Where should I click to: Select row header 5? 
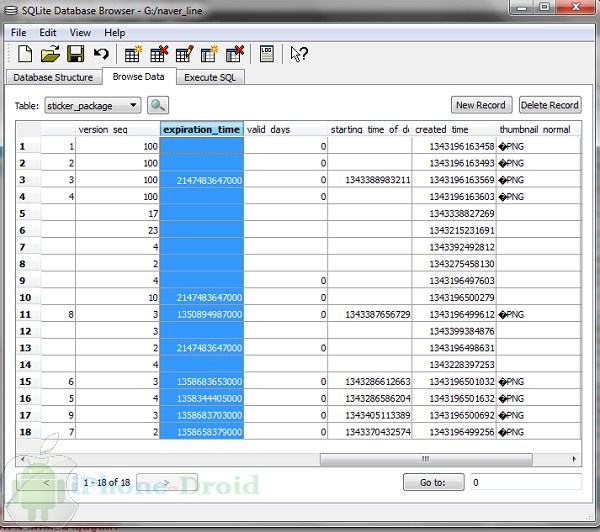pyautogui.click(x=28, y=214)
